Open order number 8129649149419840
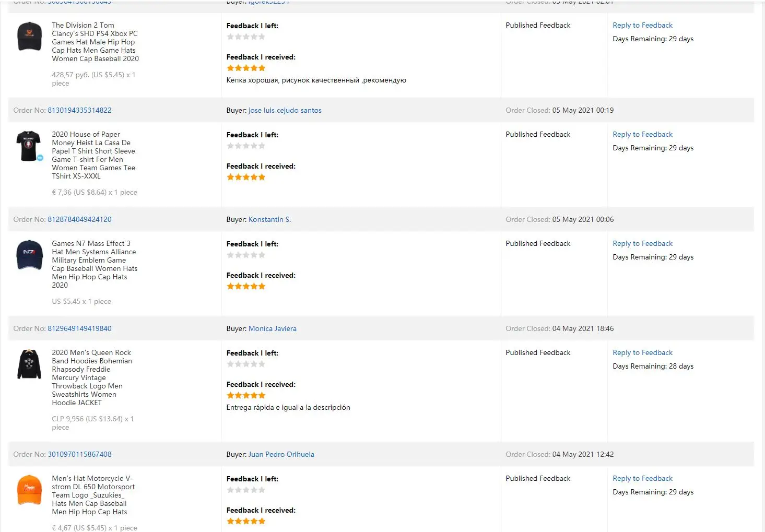This screenshot has height=532, width=765. (79, 328)
